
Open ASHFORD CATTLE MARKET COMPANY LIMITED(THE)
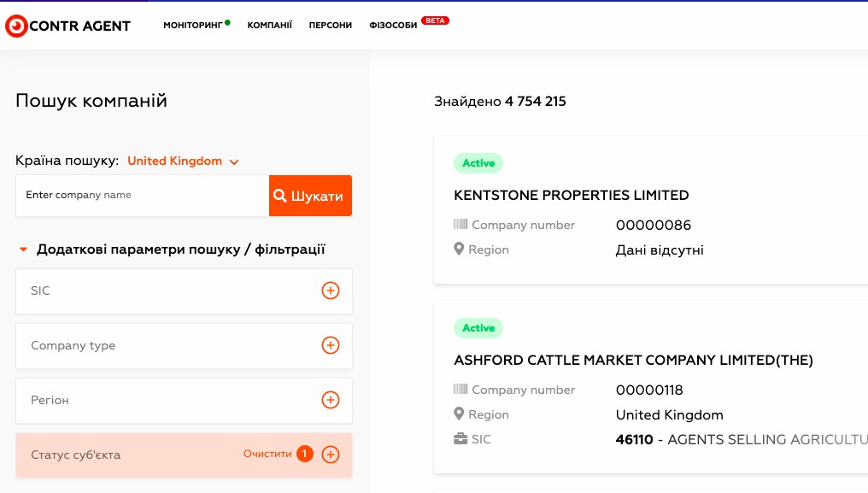pyautogui.click(x=633, y=360)
